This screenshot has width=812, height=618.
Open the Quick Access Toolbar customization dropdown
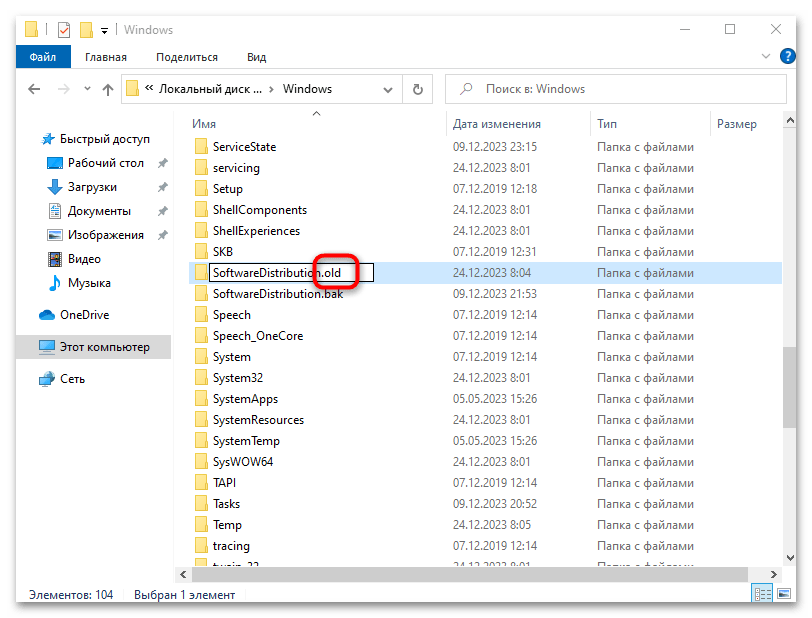pyautogui.click(x=104, y=31)
